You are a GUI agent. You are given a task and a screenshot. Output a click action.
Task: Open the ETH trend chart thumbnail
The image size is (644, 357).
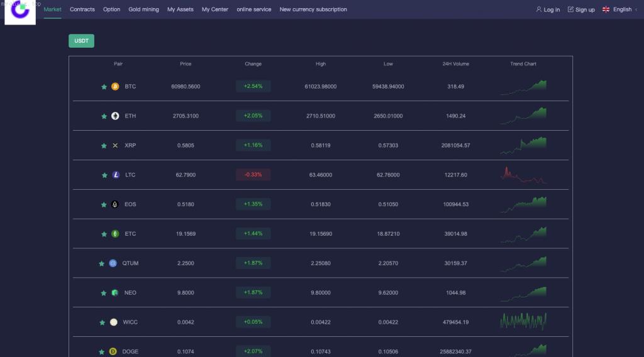[x=523, y=116]
